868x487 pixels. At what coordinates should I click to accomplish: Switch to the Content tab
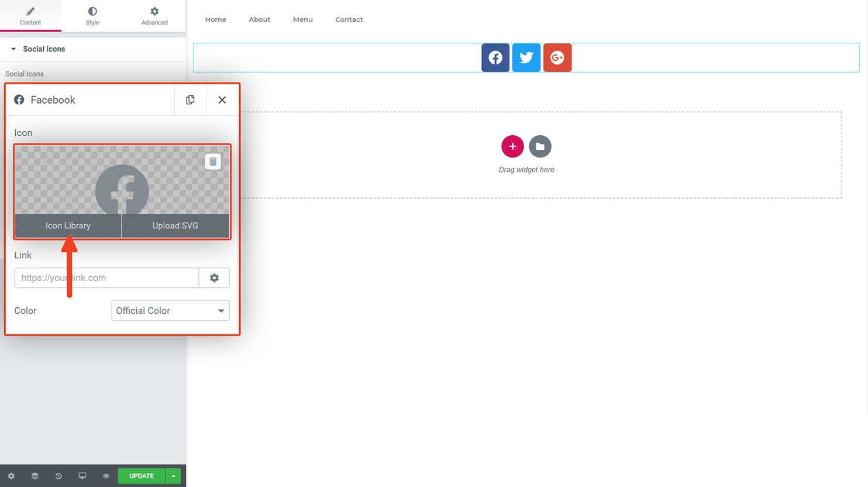(30, 16)
